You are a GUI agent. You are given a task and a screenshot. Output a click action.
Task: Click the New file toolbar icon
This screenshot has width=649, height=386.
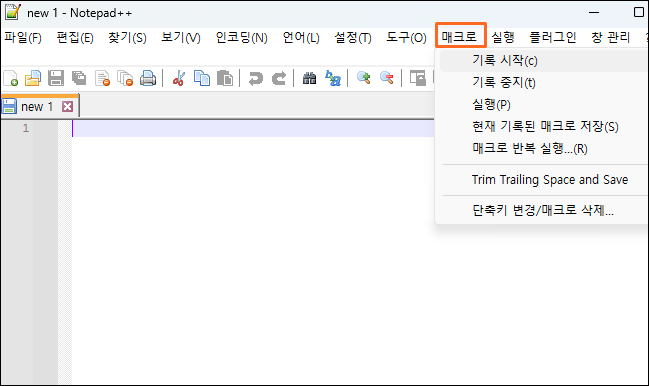pos(11,78)
